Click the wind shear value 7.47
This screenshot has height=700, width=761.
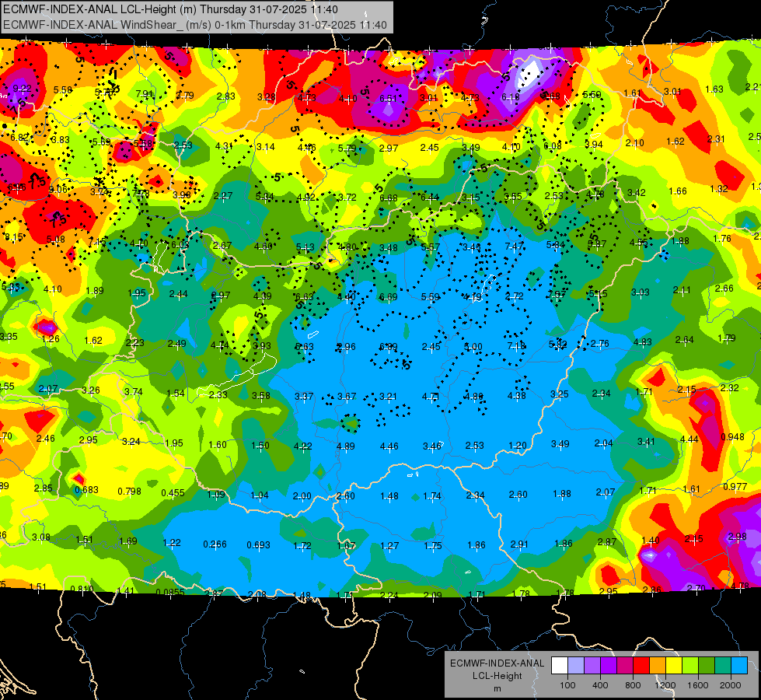(515, 247)
